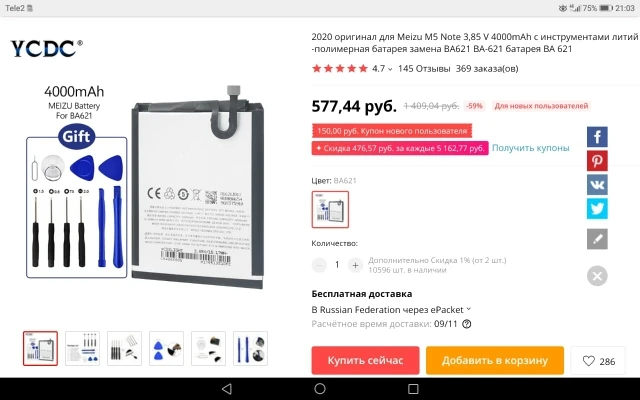The width and height of the screenshot is (640, 400).
Task: Share product via Twitter icon
Action: (597, 209)
